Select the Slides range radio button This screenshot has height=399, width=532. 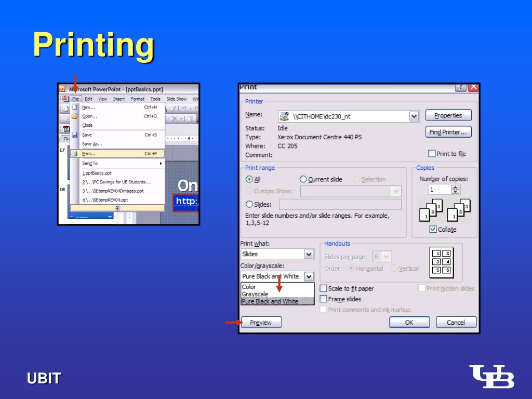249,204
